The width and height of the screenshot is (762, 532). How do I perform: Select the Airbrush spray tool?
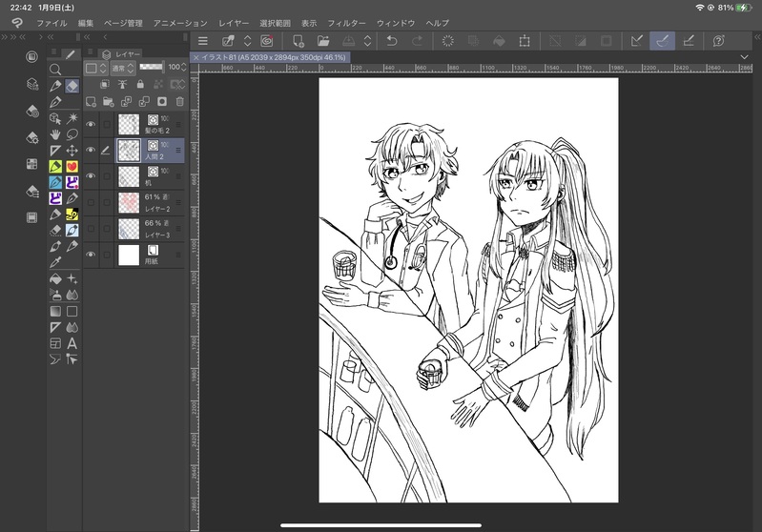tap(55, 295)
